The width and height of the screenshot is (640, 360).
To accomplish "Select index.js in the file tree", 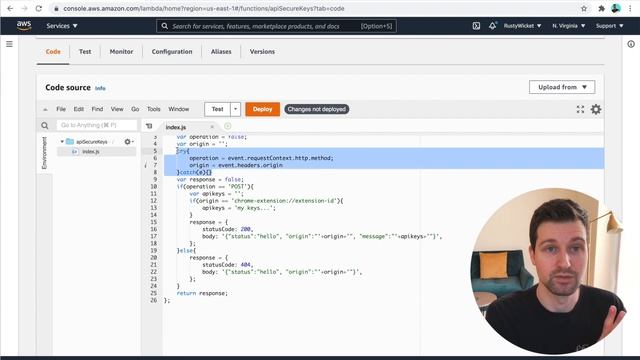I will (91, 152).
